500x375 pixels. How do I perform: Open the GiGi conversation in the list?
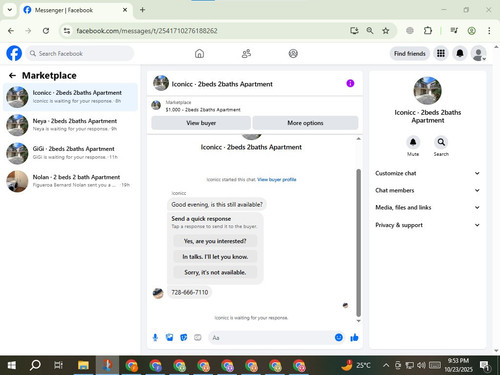[70, 153]
